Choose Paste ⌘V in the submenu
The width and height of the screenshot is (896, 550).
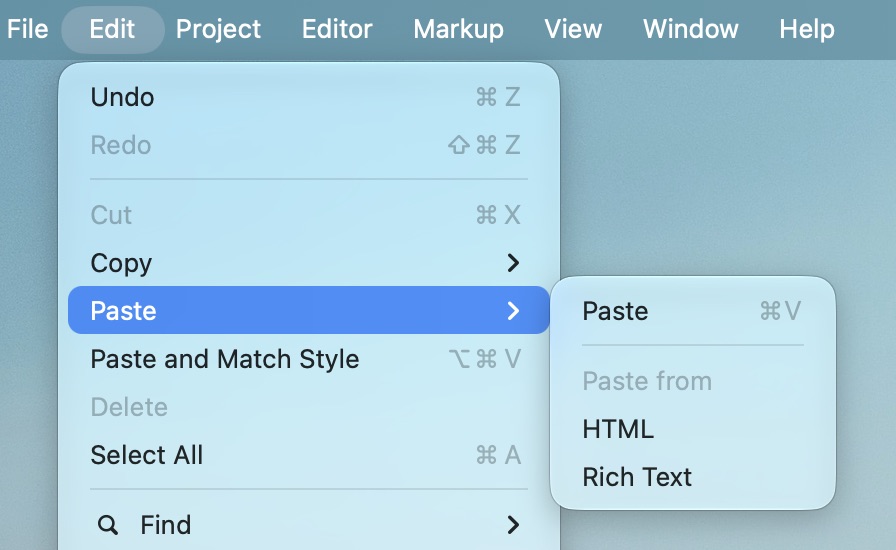(693, 311)
